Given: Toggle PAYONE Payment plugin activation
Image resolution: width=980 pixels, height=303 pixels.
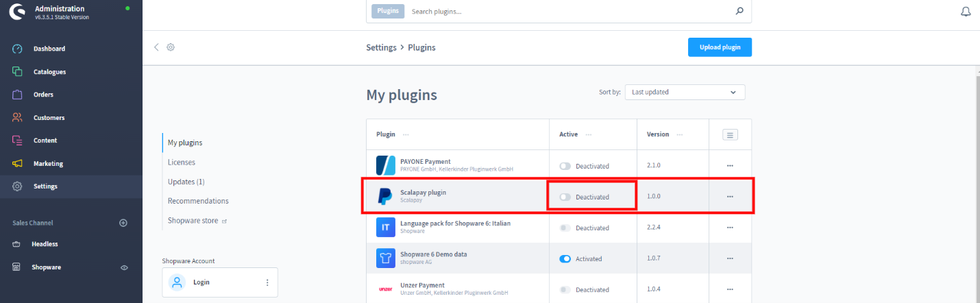Looking at the screenshot, I should (x=565, y=166).
